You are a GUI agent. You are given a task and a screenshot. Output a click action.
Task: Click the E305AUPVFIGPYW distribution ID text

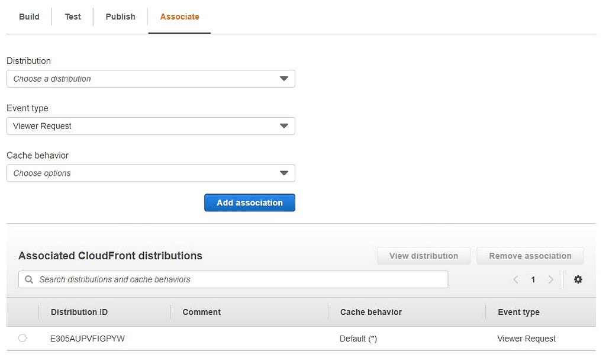(x=88, y=339)
